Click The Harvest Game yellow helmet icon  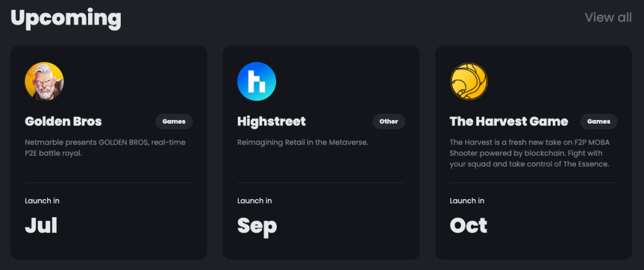tap(469, 82)
